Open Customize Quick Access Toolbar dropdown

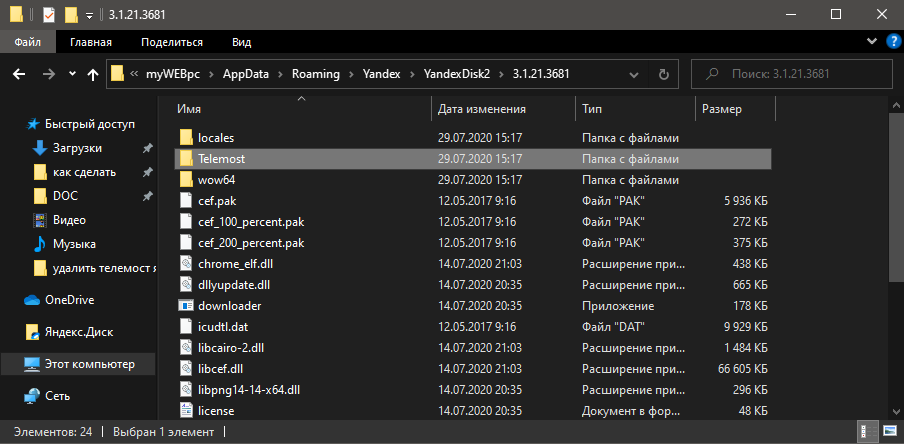(x=89, y=16)
